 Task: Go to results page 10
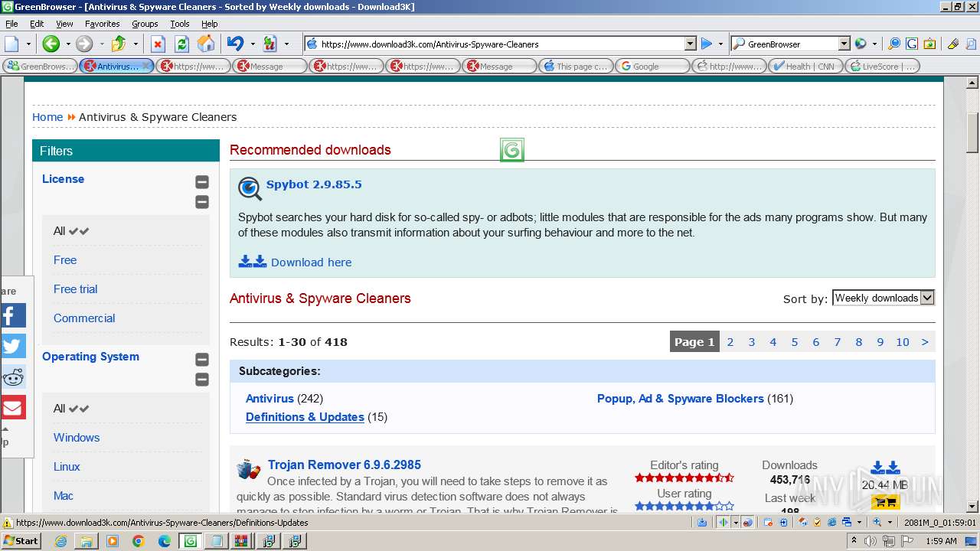903,342
